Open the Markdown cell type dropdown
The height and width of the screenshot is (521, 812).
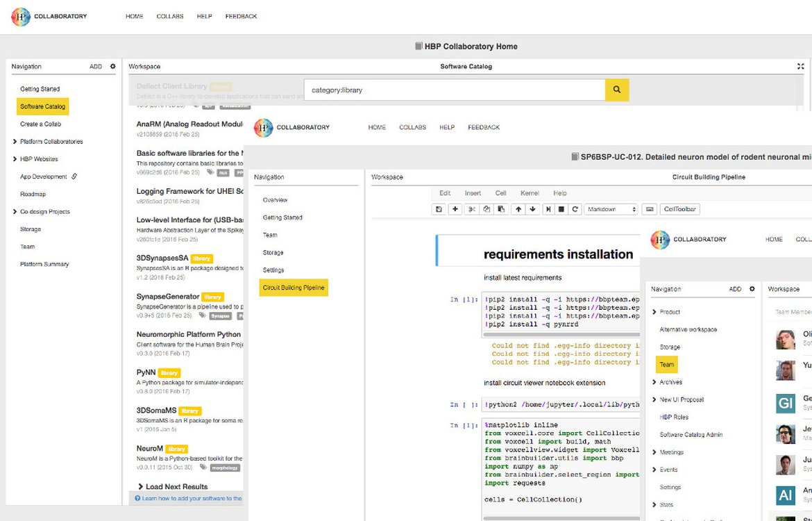(611, 209)
